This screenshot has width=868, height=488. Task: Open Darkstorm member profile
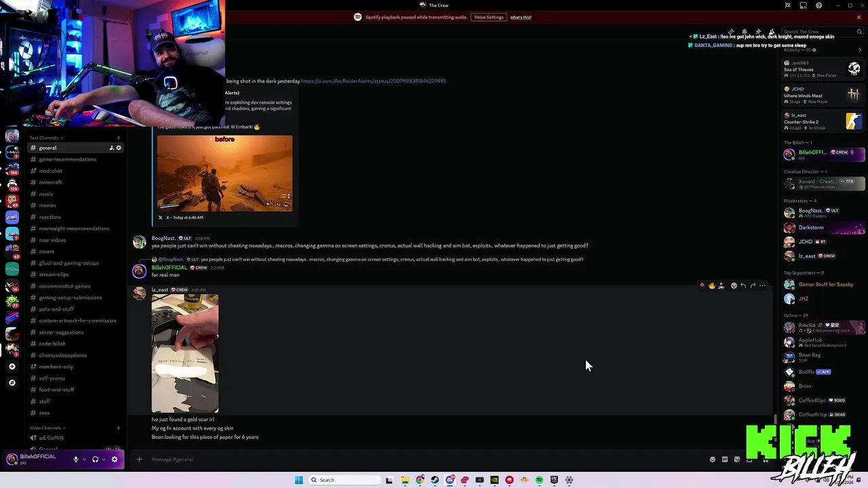[x=823, y=228]
